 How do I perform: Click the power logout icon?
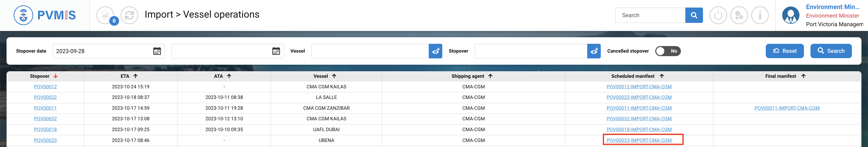coord(718,15)
